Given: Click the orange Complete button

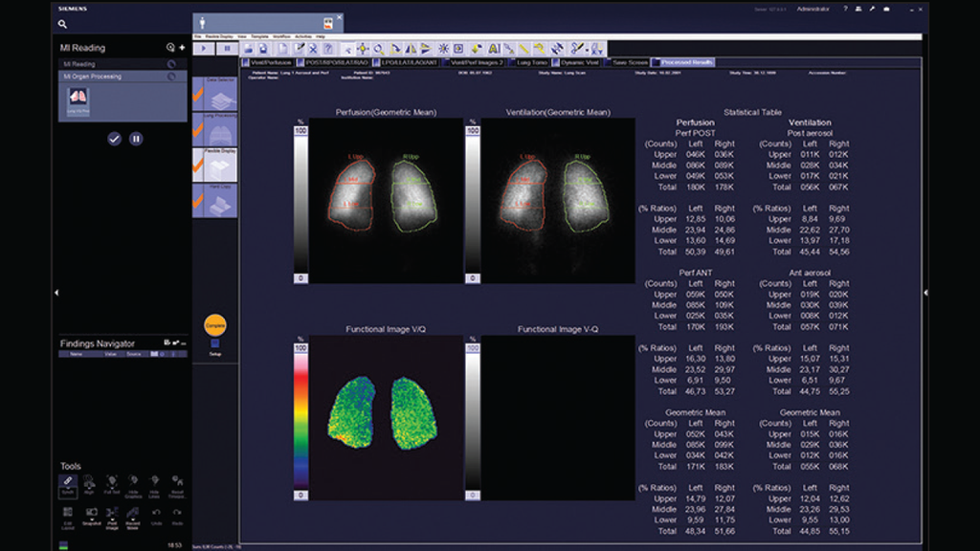Looking at the screenshot, I should 215,325.
